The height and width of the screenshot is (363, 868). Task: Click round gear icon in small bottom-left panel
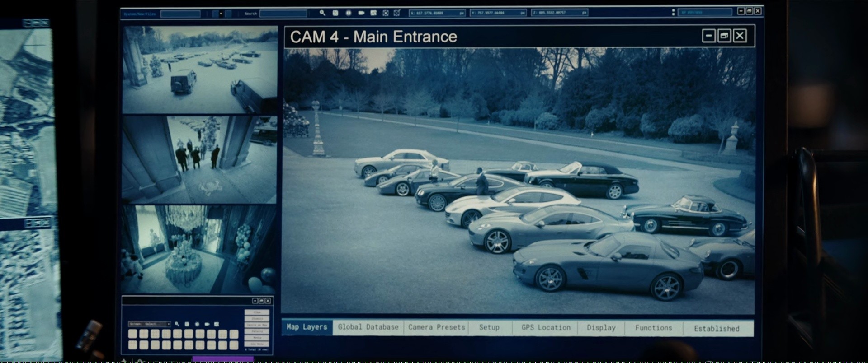coord(197,324)
